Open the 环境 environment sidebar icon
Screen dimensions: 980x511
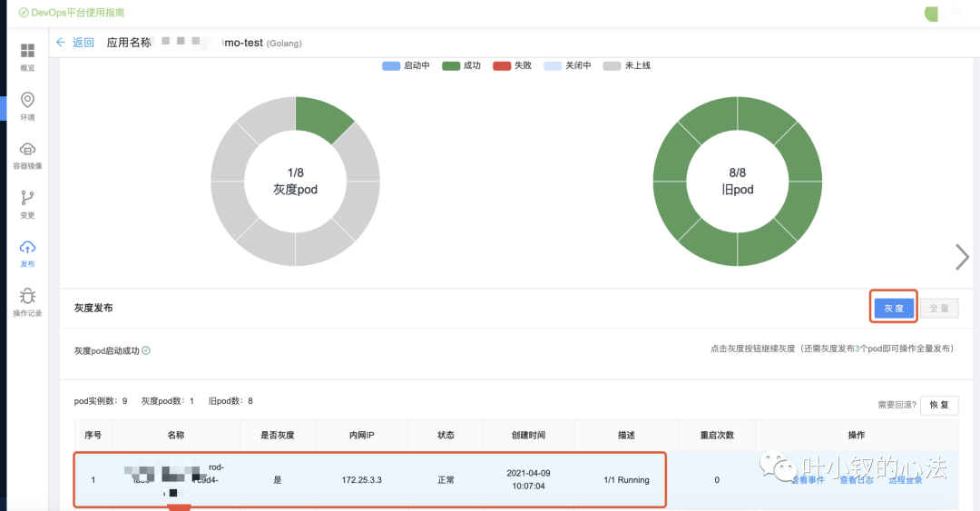[27, 100]
